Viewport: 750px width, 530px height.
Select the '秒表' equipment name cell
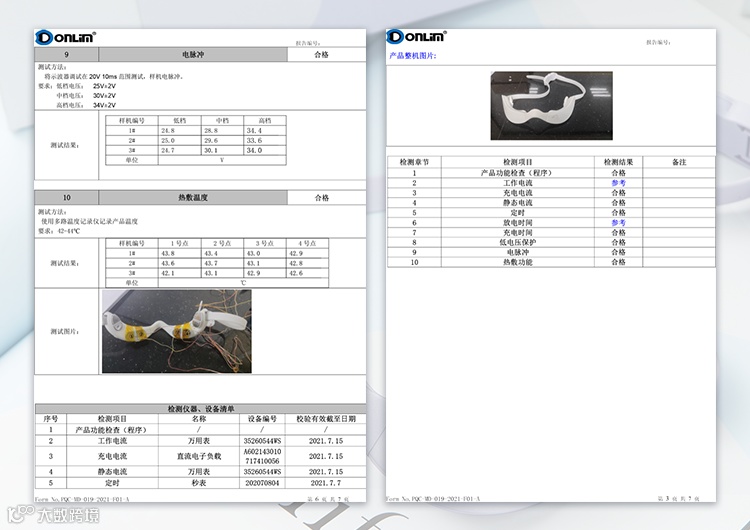[199, 483]
